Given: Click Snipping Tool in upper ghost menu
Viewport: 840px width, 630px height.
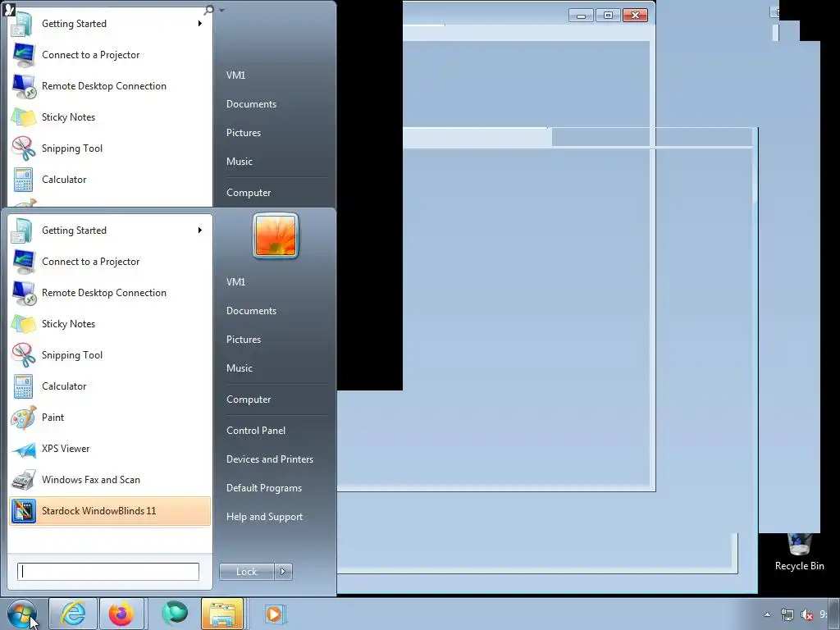Looking at the screenshot, I should (109, 149).
